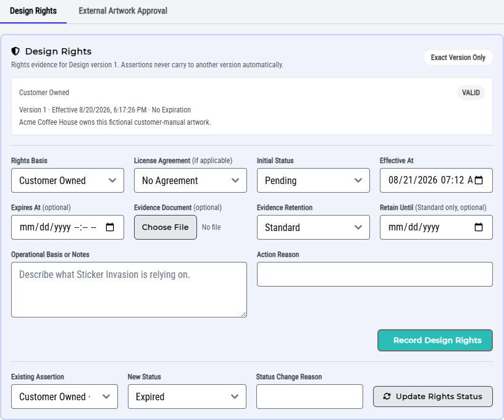Click the VALID status badge
Image resolution: width=504 pixels, height=420 pixels.
pos(471,93)
